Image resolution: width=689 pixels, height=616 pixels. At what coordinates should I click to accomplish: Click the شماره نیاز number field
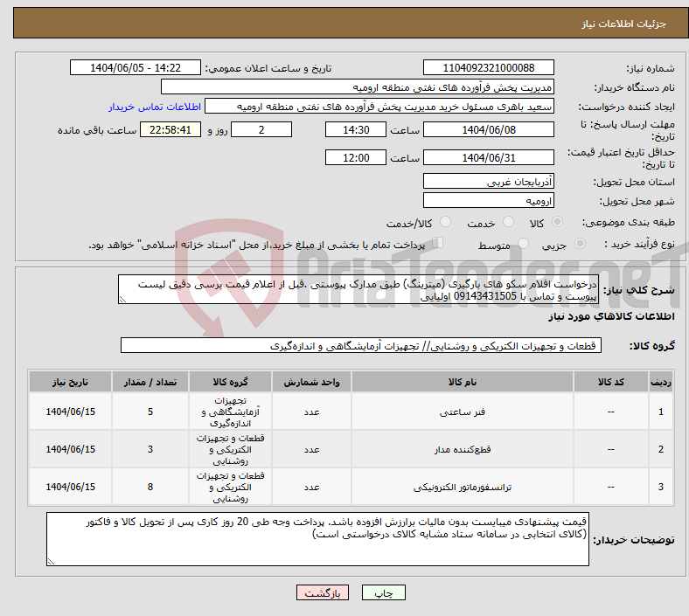tap(488, 67)
